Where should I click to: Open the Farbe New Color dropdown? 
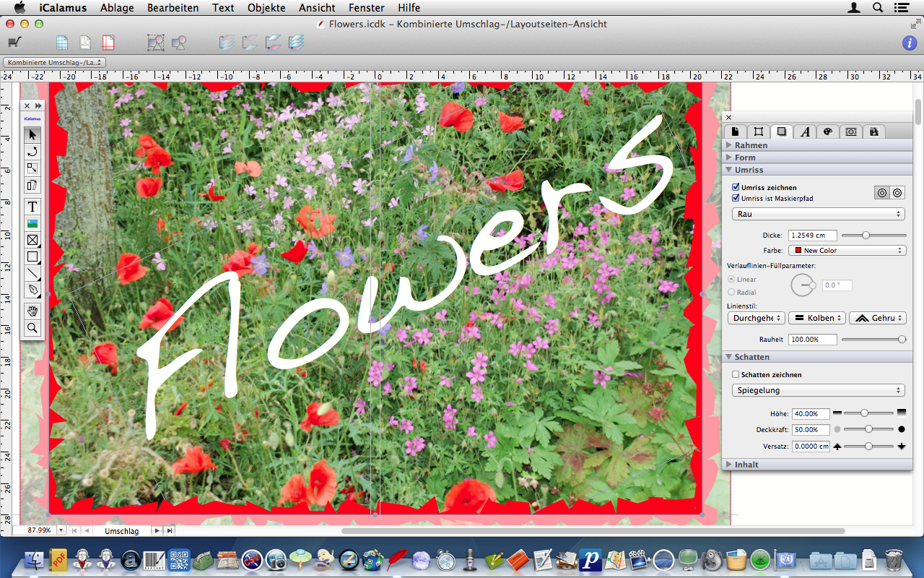point(847,251)
